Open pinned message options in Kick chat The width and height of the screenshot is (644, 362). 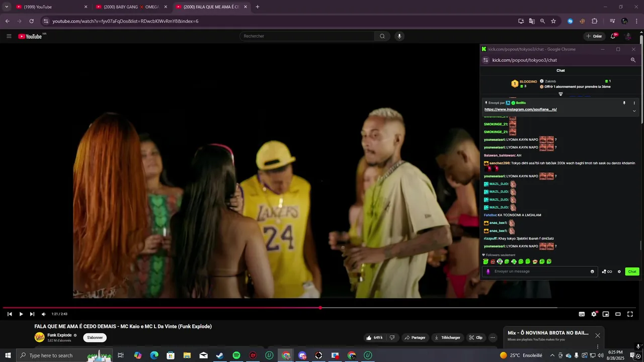(x=634, y=103)
